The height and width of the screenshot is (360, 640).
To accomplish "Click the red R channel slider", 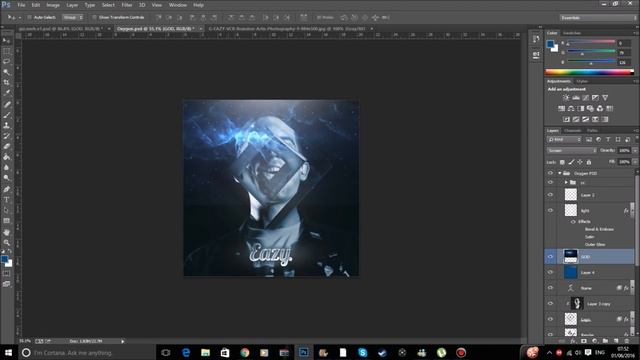I will click(x=591, y=42).
